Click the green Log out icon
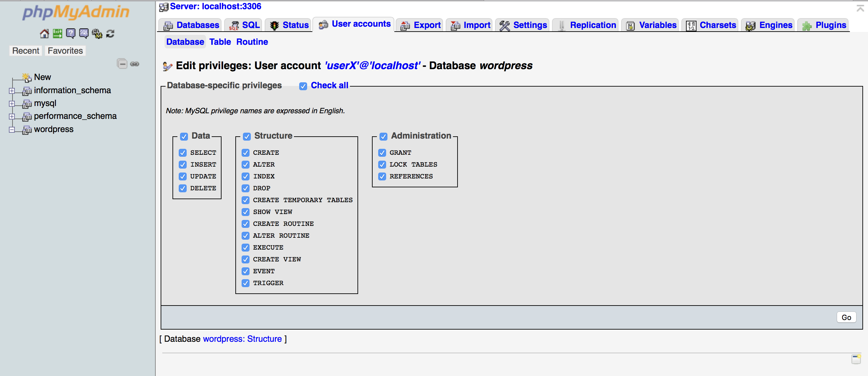Screen dimensions: 868x376 (57, 33)
